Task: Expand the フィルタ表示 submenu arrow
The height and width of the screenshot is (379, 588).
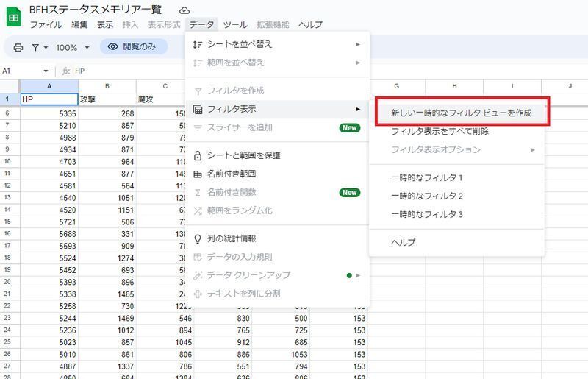Action: 358,109
